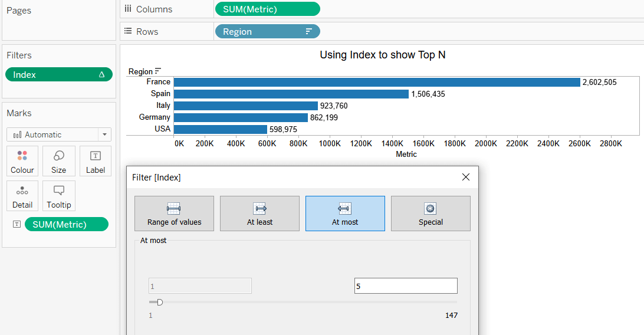Click the Detail marks card
The width and height of the screenshot is (644, 335).
pos(22,196)
